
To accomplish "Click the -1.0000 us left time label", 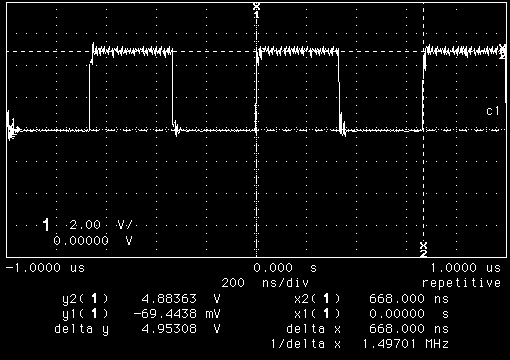I will click(45, 268).
